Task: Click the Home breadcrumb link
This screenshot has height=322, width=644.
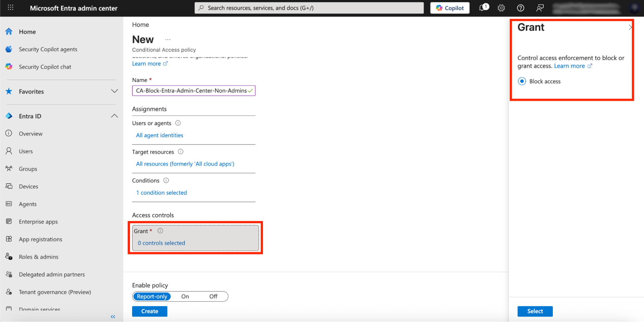Action: [140, 25]
